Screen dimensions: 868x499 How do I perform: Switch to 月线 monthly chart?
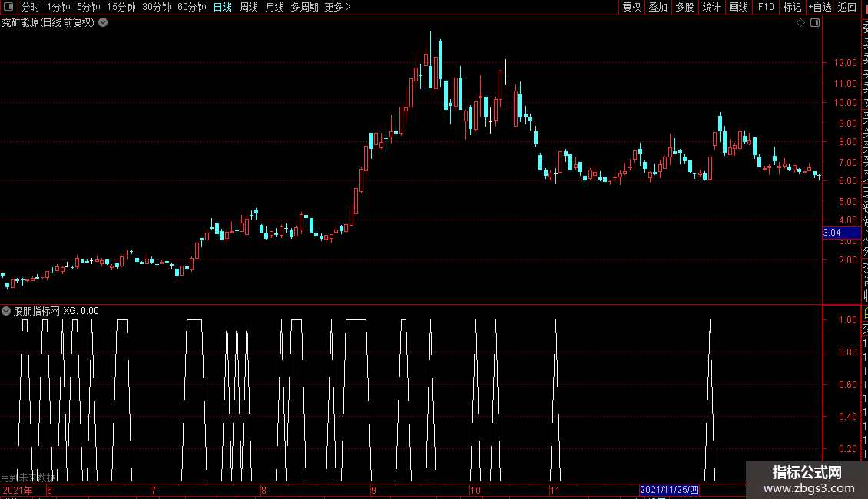tap(274, 7)
